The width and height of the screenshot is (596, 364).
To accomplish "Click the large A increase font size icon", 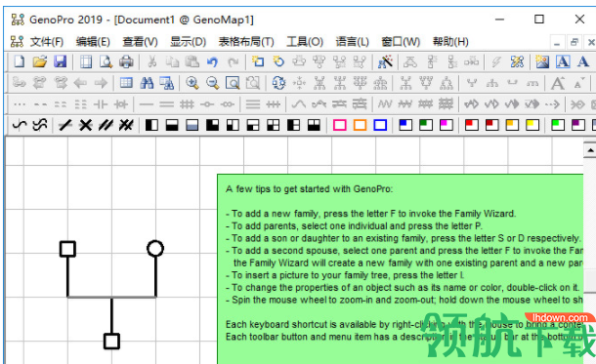I will tap(558, 83).
